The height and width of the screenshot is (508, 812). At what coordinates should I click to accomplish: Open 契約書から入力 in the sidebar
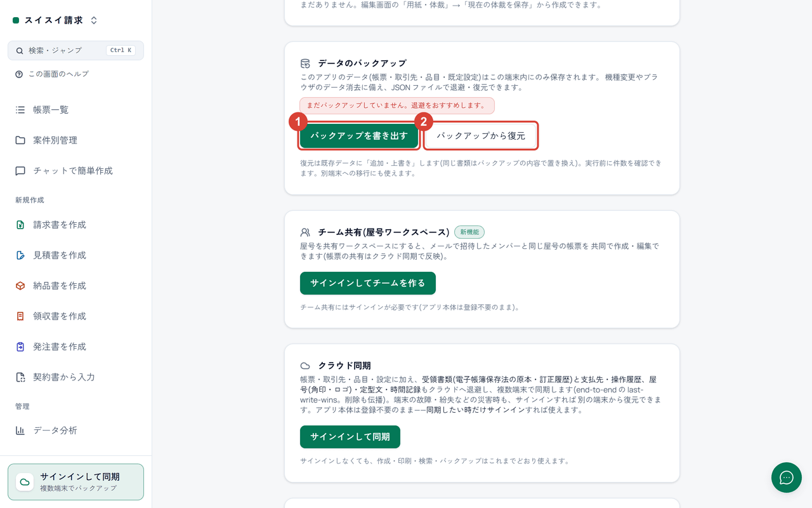coord(76,377)
